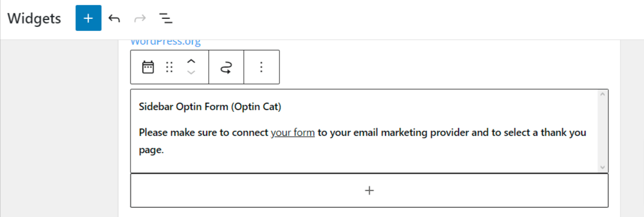Open block options three-dot menu
The image size is (644, 217).
coord(262,67)
